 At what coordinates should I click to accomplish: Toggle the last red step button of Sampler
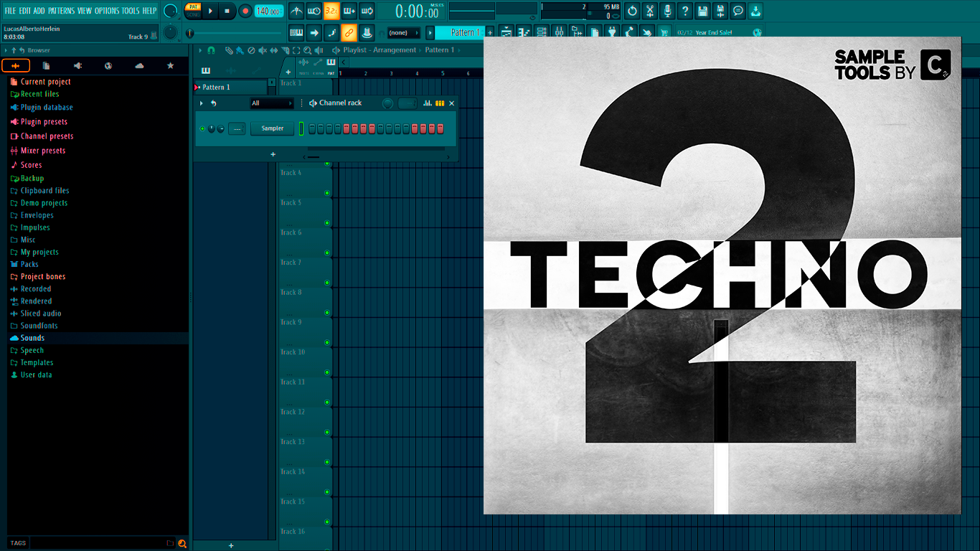click(x=440, y=128)
